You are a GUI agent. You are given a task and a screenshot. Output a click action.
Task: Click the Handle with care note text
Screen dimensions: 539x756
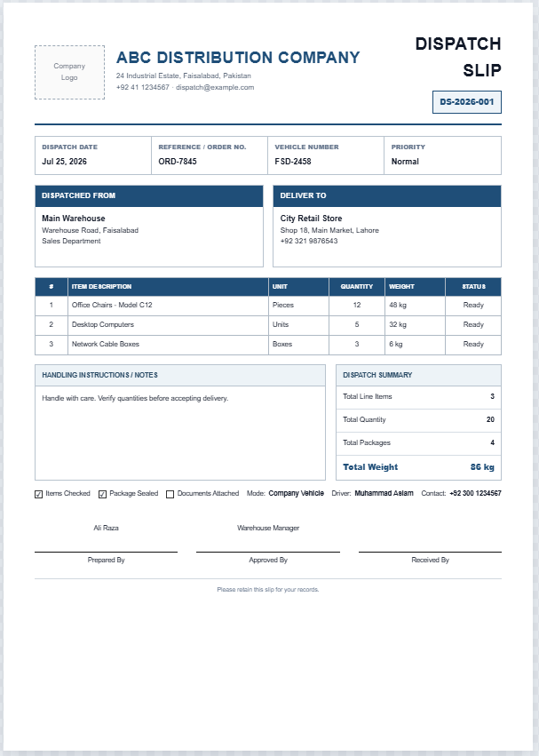coord(135,398)
